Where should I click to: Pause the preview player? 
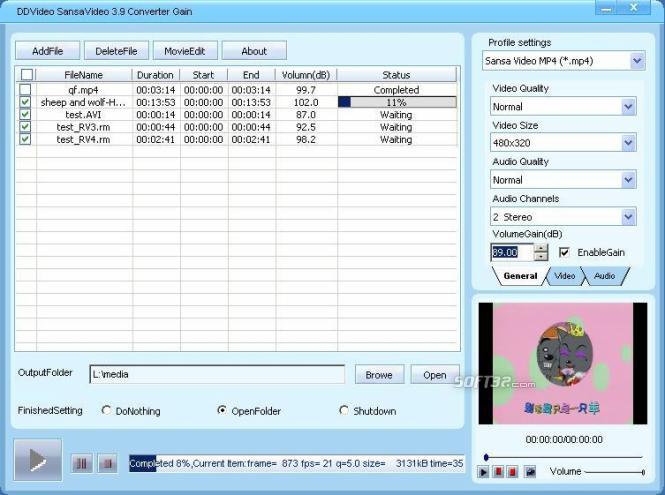[499, 472]
